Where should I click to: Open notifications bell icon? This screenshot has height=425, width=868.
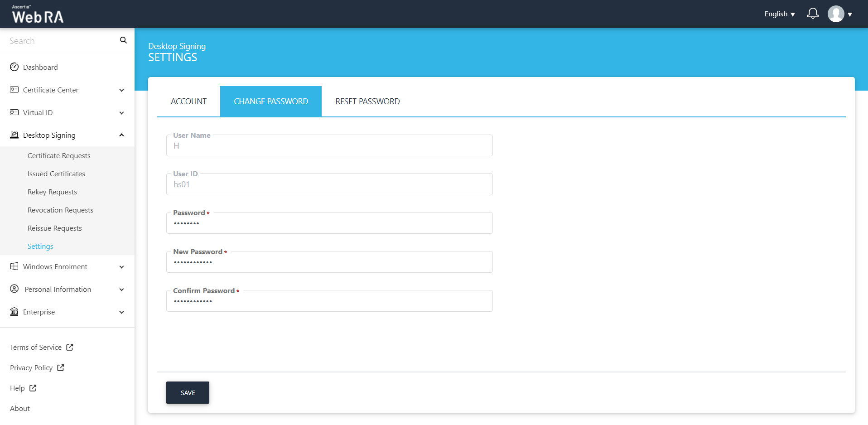[813, 14]
